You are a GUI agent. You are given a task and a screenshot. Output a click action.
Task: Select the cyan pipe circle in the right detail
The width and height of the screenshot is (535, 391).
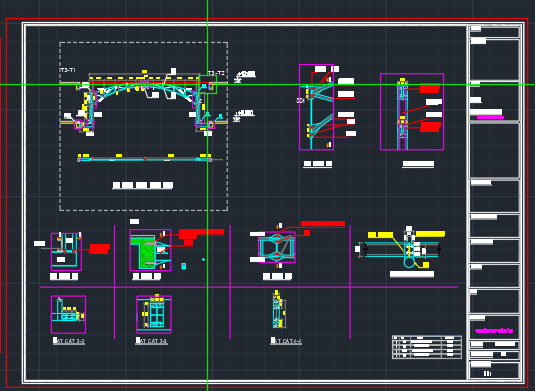click(409, 263)
